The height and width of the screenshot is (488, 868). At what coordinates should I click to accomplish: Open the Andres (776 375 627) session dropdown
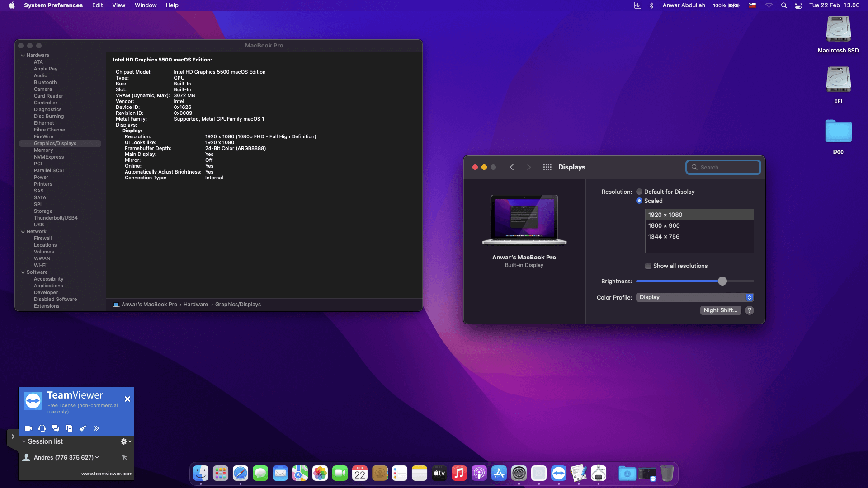coord(97,457)
